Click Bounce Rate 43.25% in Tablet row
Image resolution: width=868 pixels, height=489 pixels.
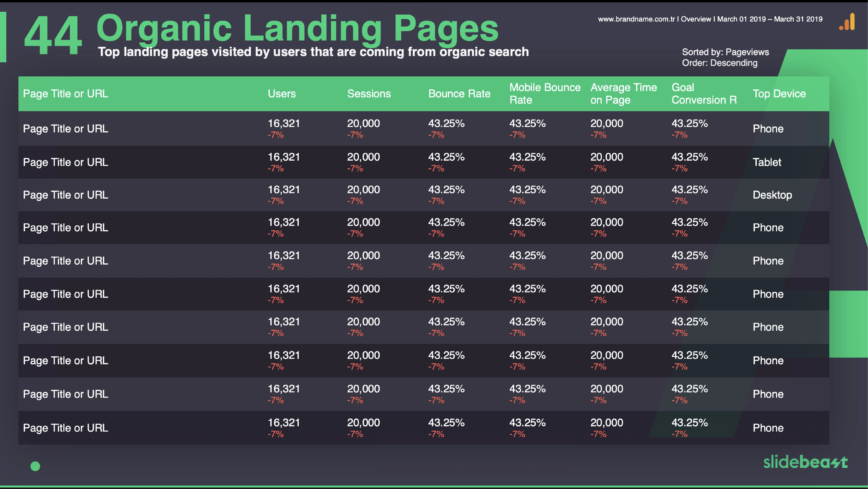[x=447, y=157]
